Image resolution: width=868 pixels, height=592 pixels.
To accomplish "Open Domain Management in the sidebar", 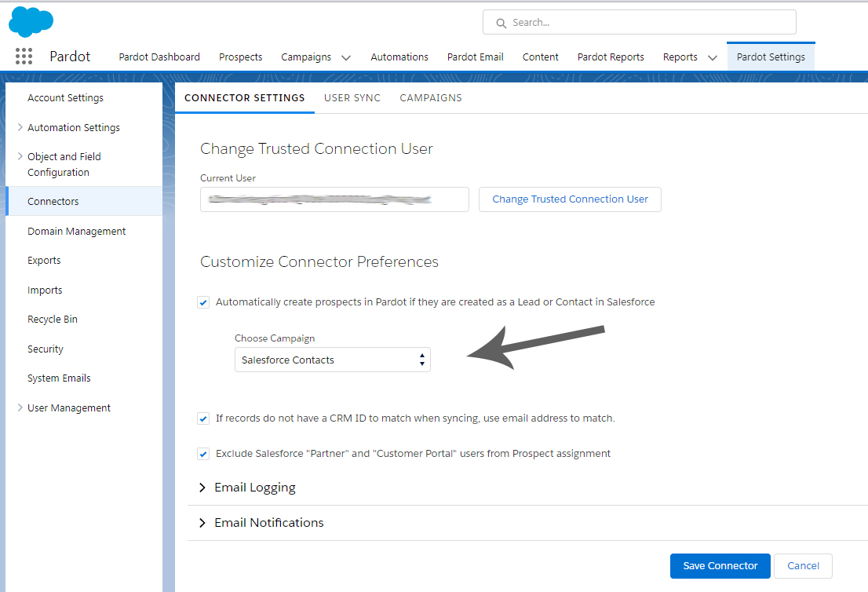I will pos(76,232).
